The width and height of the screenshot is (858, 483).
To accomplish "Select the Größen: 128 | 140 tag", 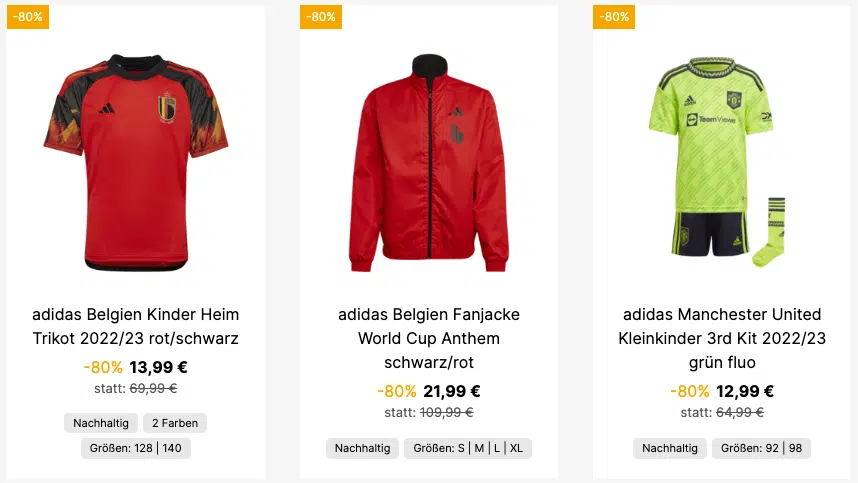I will (x=136, y=448).
